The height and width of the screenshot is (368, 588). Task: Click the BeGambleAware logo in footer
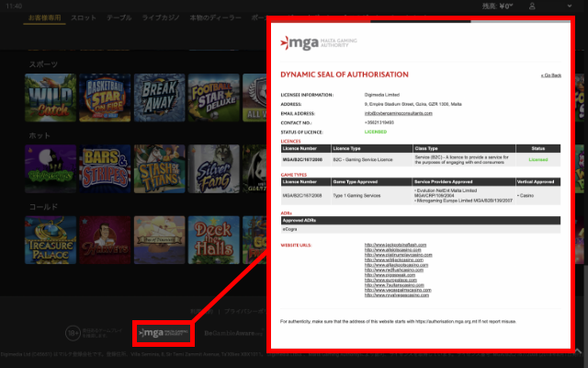(x=232, y=332)
